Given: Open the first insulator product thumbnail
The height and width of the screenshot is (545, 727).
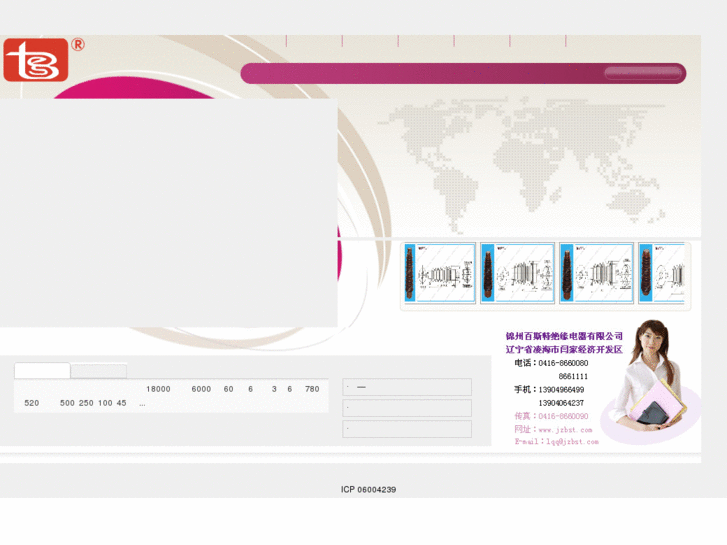Looking at the screenshot, I should pos(440,273).
